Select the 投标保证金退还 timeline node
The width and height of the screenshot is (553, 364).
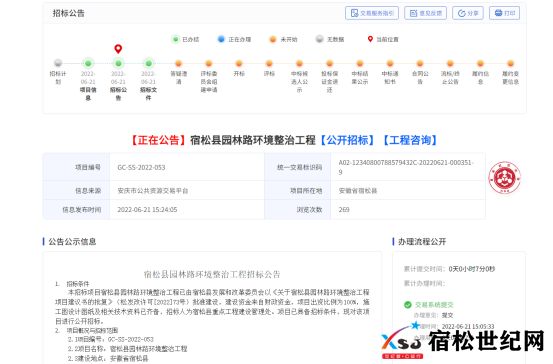[329, 63]
